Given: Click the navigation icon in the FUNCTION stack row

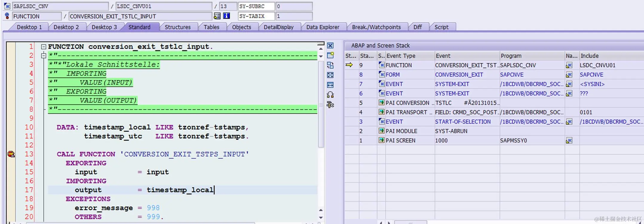Looking at the screenshot, I should point(569,65).
